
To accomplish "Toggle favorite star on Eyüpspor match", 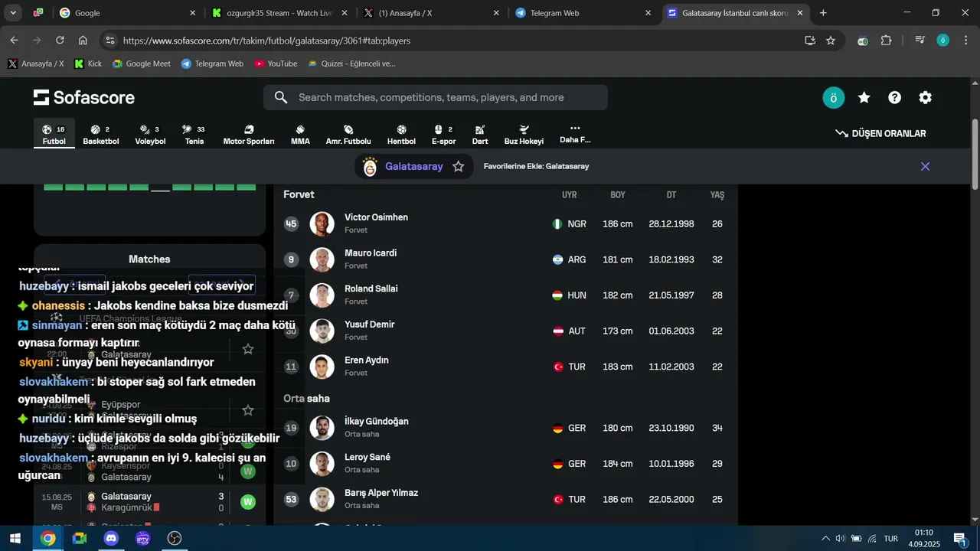I will coord(248,410).
